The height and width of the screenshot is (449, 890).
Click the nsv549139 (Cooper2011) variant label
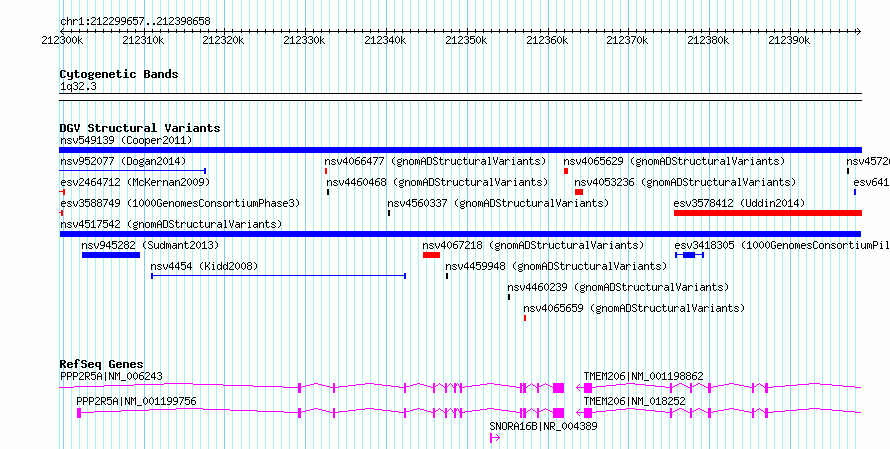tap(126, 140)
